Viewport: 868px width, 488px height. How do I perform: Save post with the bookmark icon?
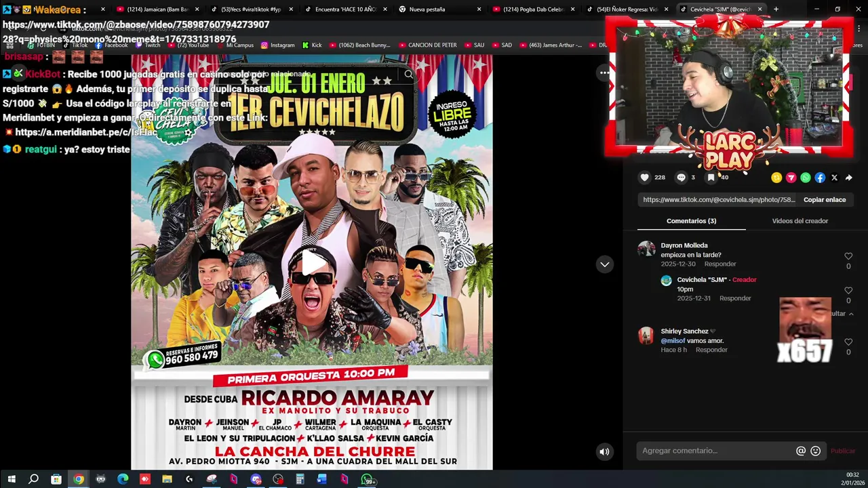[711, 178]
